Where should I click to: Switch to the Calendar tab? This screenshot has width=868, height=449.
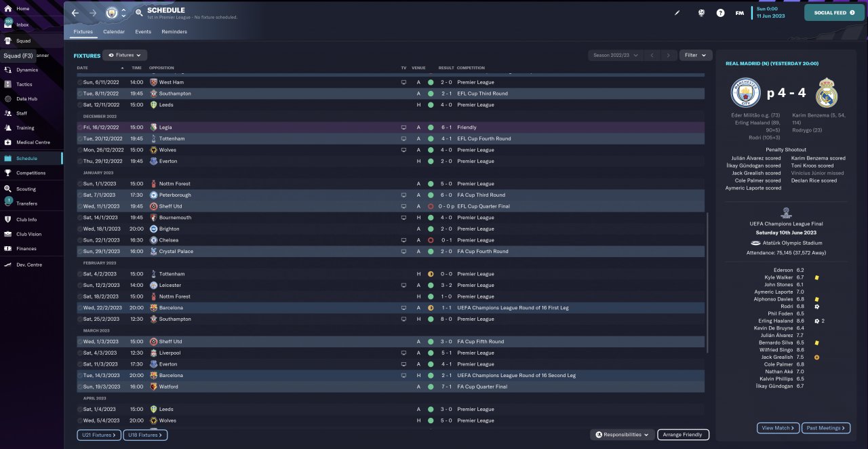click(114, 32)
